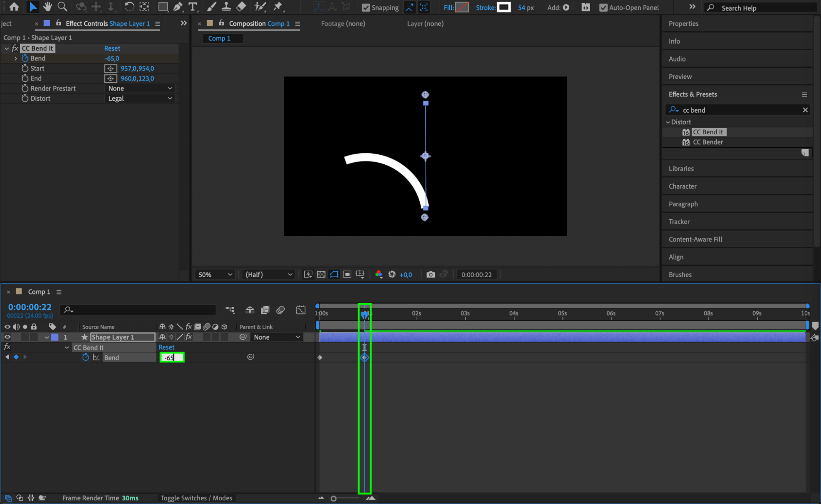Open the Distort Legal dropdown

[x=140, y=99]
